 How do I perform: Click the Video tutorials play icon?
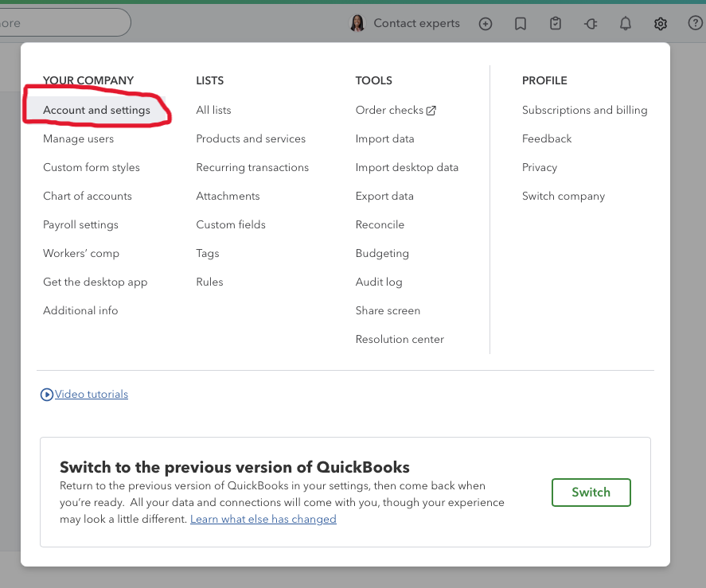click(x=47, y=395)
